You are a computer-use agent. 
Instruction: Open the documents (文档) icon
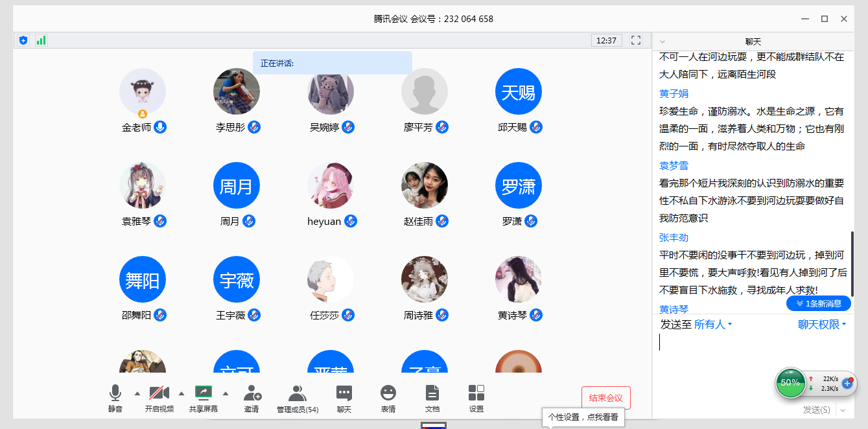432,393
